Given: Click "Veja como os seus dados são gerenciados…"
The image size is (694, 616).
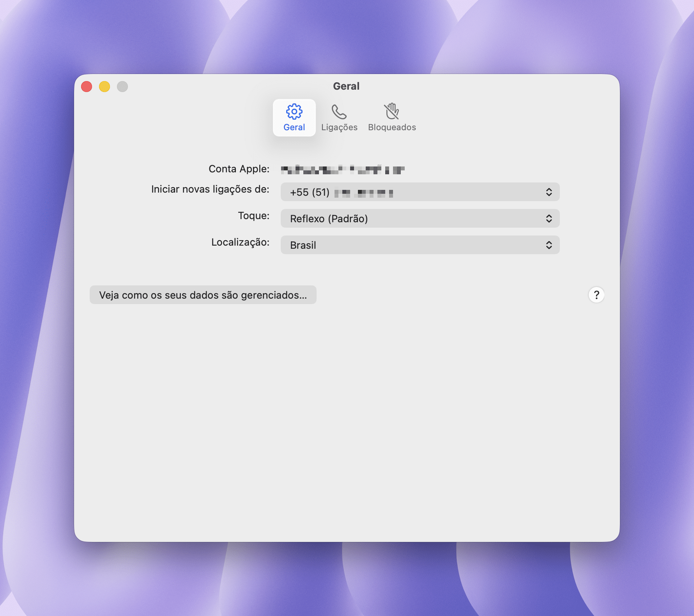Looking at the screenshot, I should (203, 295).
